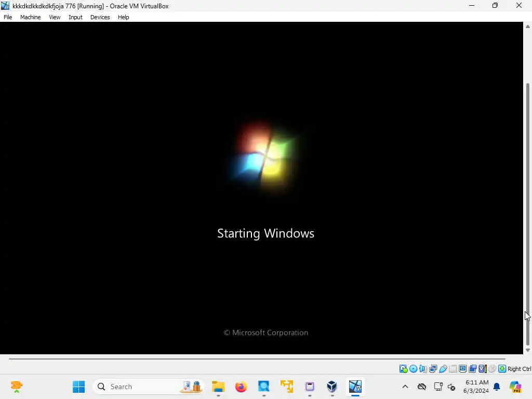The image size is (532, 399).
Task: Open the File menu
Action: pyautogui.click(x=8, y=17)
